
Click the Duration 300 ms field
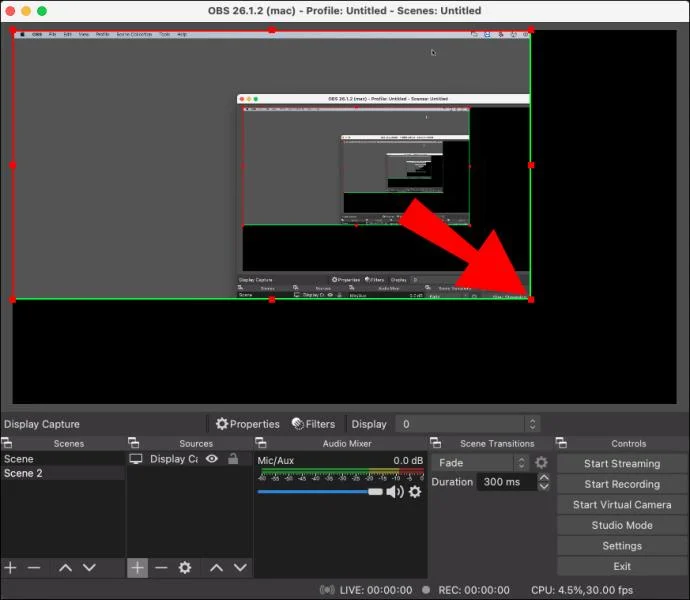click(x=507, y=482)
